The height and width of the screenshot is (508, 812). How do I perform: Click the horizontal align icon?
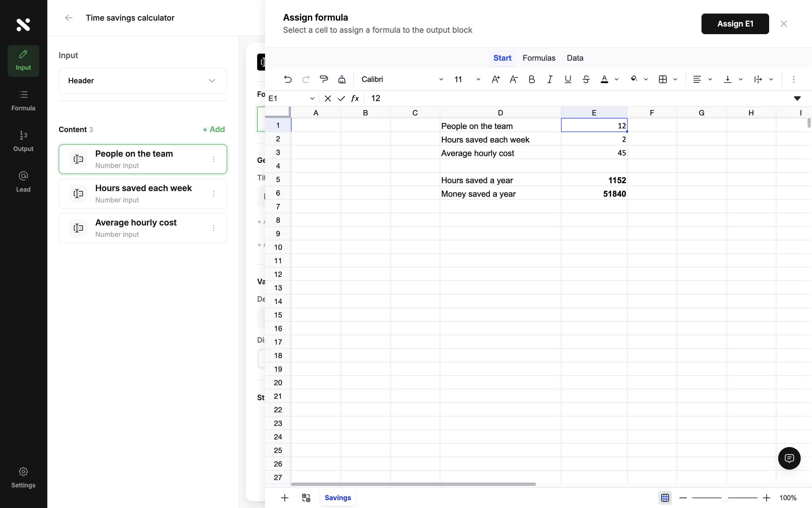(x=697, y=79)
